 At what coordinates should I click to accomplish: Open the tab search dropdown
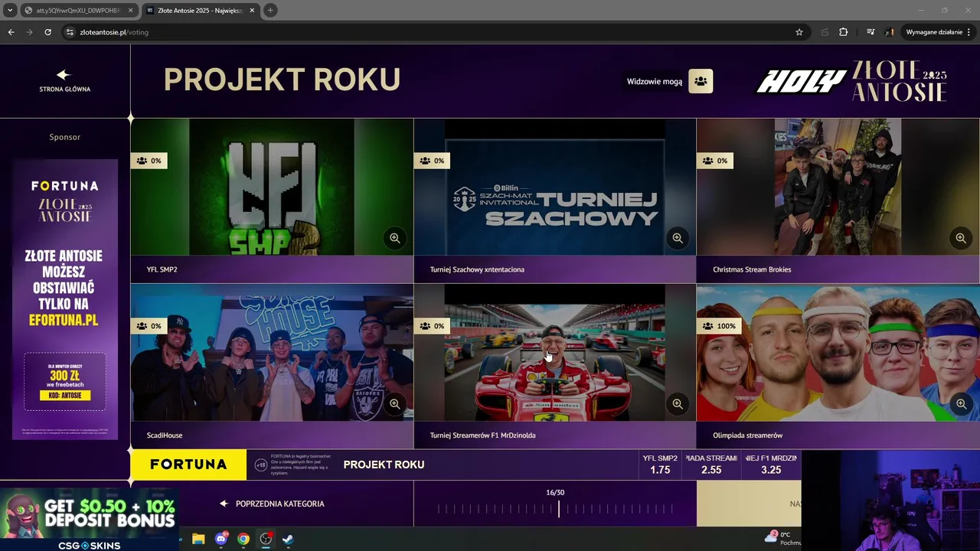pos(9,11)
